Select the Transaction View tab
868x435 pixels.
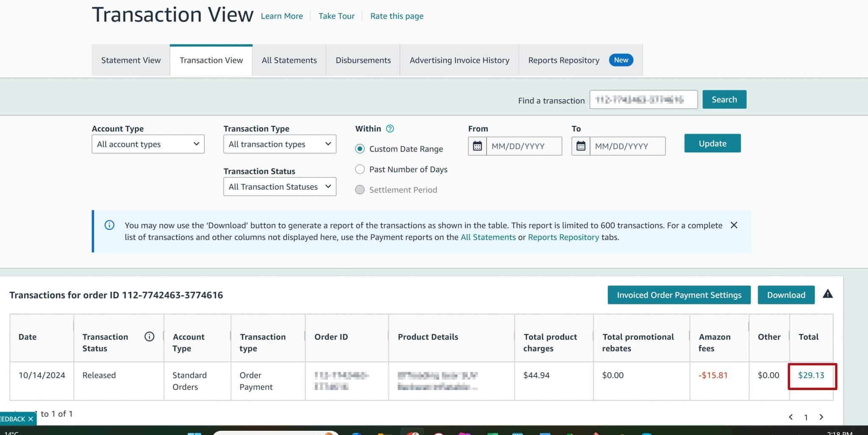[x=211, y=60]
